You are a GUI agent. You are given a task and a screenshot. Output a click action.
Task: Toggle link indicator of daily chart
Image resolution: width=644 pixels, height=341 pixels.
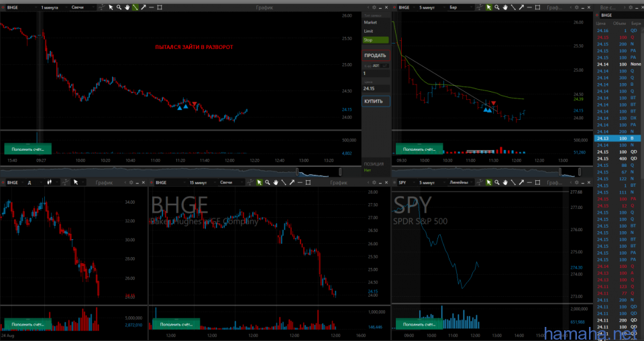(x=3, y=182)
